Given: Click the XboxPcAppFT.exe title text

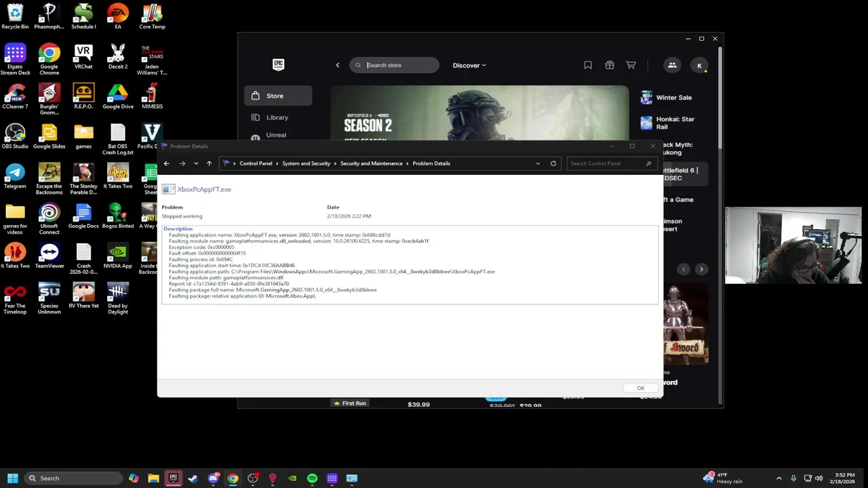Looking at the screenshot, I should 204,189.
